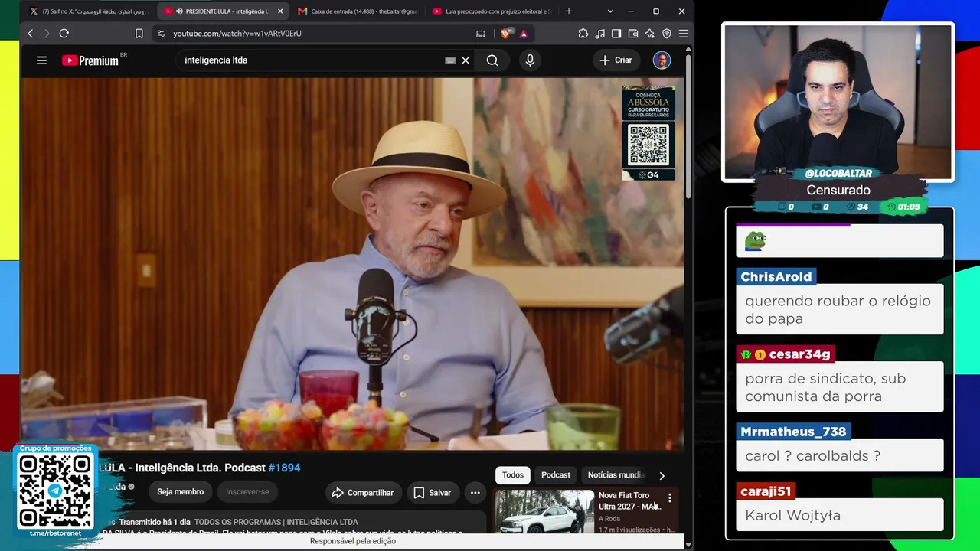Go back using the browser back arrow
Viewport: 980px width, 551px height.
pos(31,34)
